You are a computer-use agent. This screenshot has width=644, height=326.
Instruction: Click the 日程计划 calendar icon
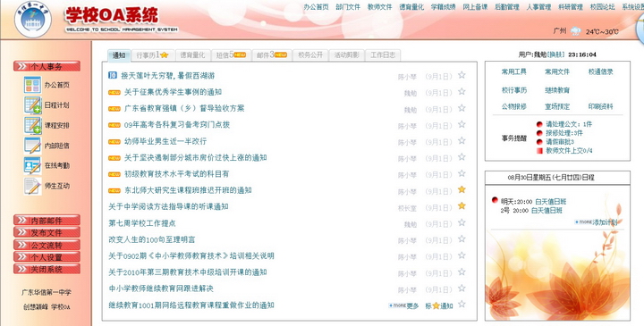(32, 105)
